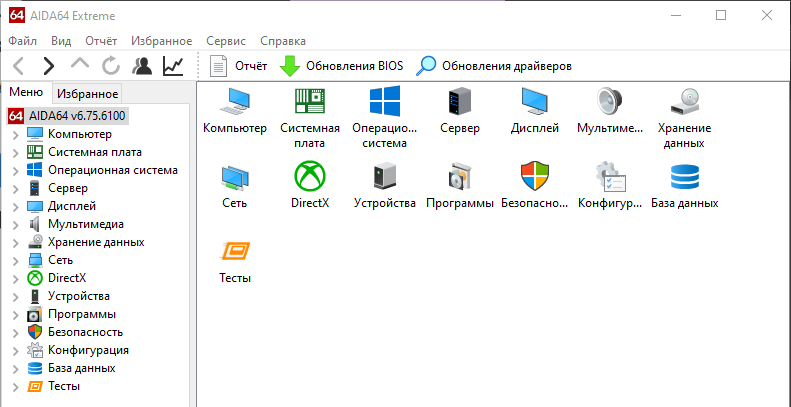
Task: Expand the Тесты tree node
Action: tap(15, 386)
